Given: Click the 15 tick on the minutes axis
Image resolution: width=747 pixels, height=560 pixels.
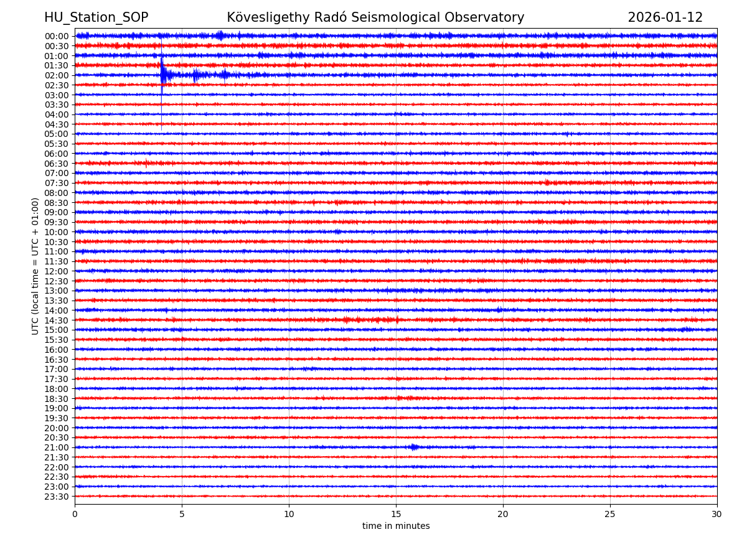Looking at the screenshot, I should (396, 514).
